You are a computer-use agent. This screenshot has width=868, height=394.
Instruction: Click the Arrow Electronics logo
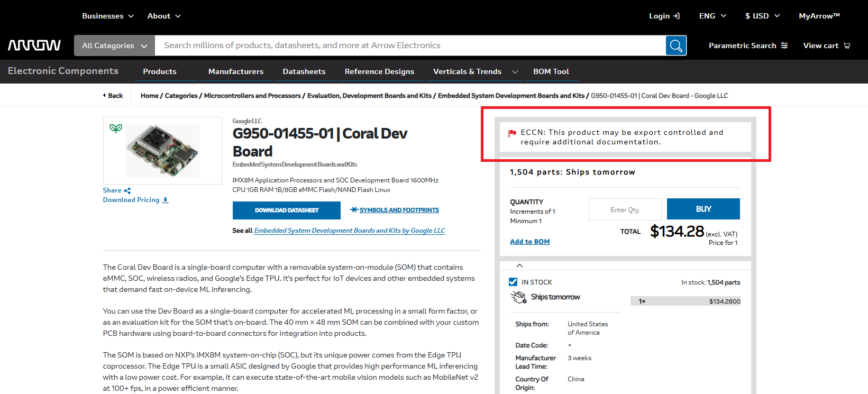point(34,45)
